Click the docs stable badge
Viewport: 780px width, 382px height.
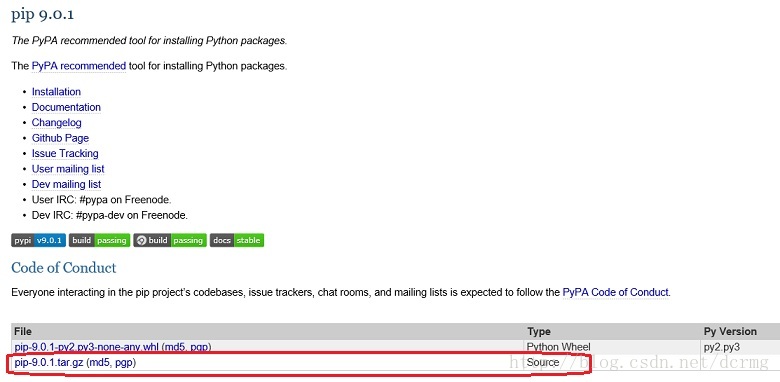237,240
